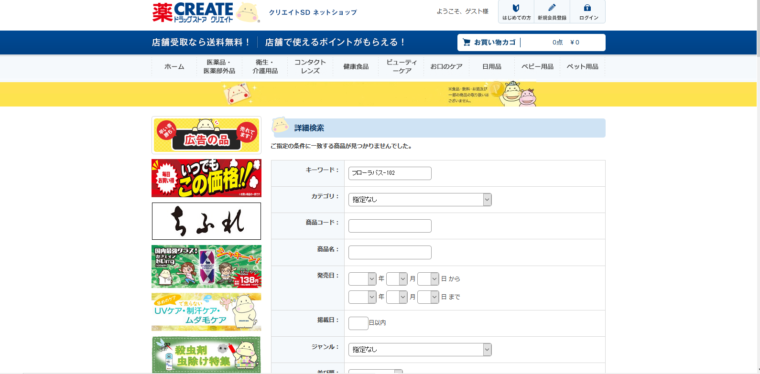Click the ちふれ brand banner
The width and height of the screenshot is (760, 374).
[206, 221]
